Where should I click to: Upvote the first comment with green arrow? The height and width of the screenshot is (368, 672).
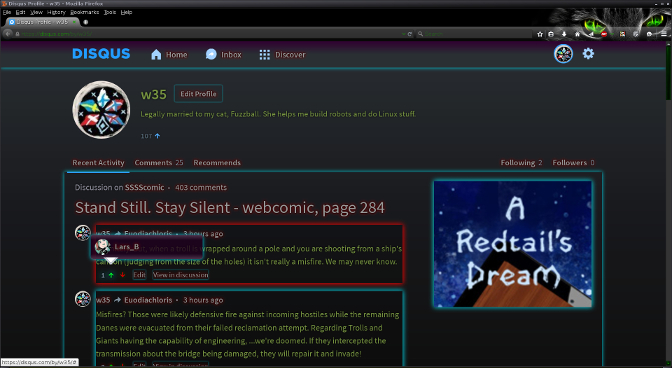coord(111,275)
